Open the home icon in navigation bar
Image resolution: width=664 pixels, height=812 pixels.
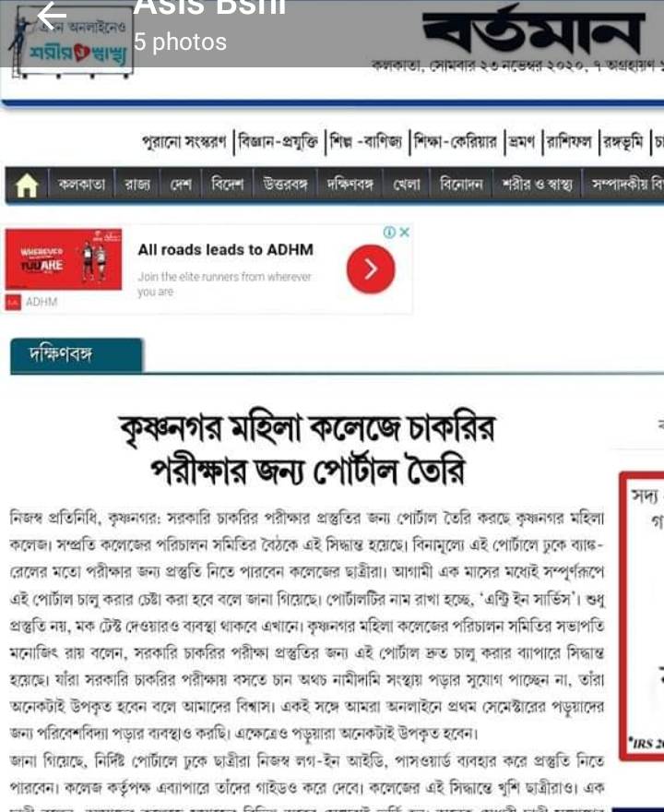coord(27,185)
